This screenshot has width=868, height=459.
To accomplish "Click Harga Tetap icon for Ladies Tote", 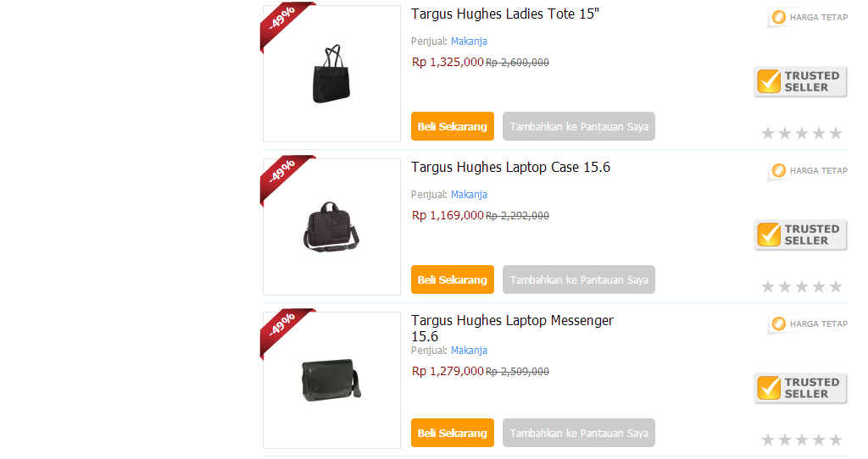I will (x=779, y=17).
